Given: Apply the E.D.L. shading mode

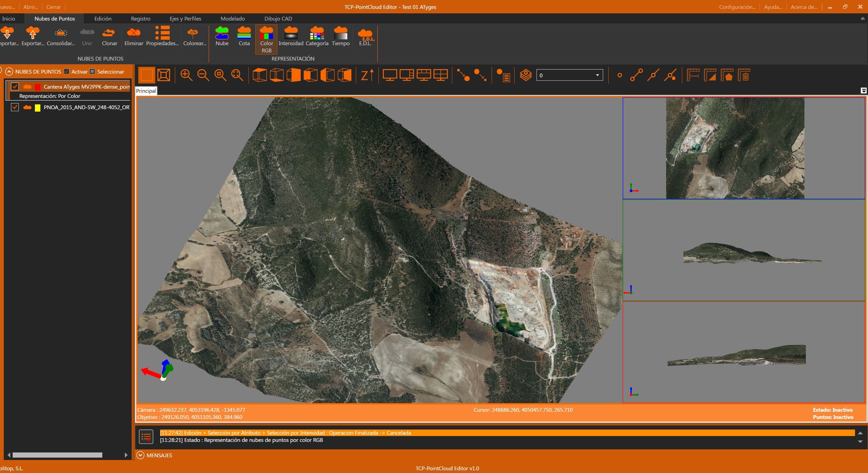Looking at the screenshot, I should pos(365,38).
